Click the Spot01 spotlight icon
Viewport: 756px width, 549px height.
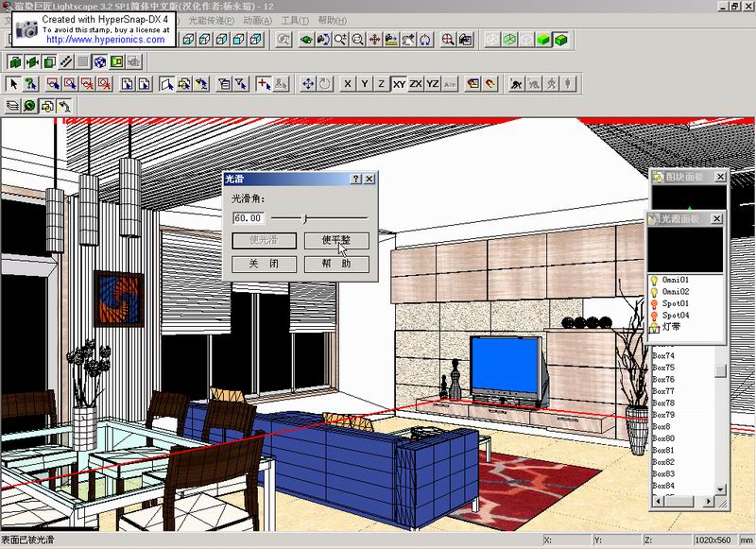(654, 303)
